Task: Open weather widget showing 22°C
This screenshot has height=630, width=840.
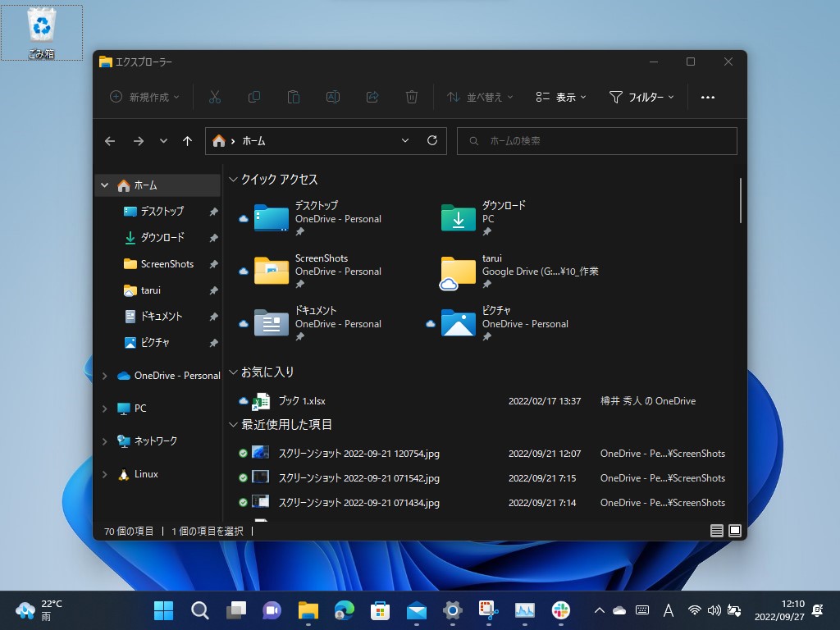Action: 39,610
